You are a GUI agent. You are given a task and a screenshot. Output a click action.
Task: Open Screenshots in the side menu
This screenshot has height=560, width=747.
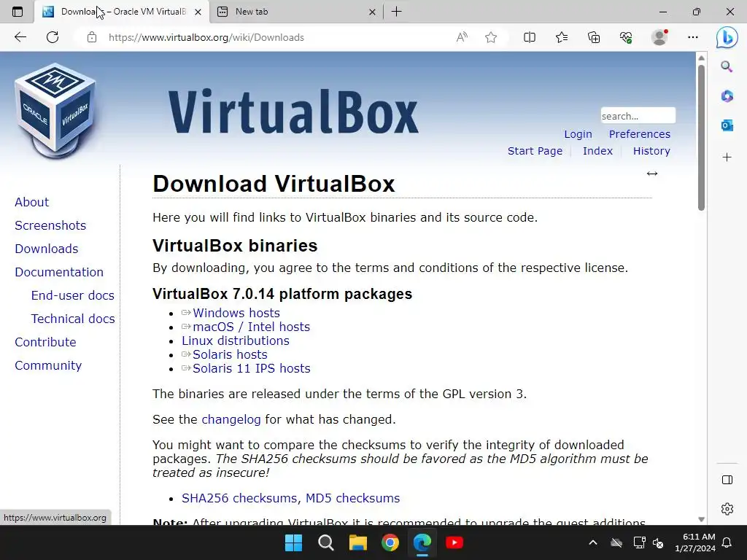click(50, 225)
